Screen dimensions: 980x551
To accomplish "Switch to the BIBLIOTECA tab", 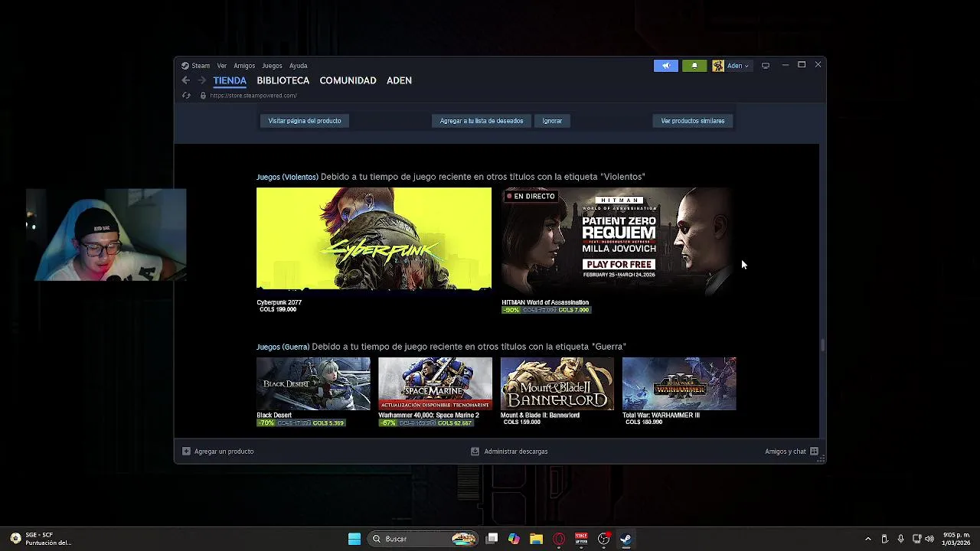I will pos(283,80).
